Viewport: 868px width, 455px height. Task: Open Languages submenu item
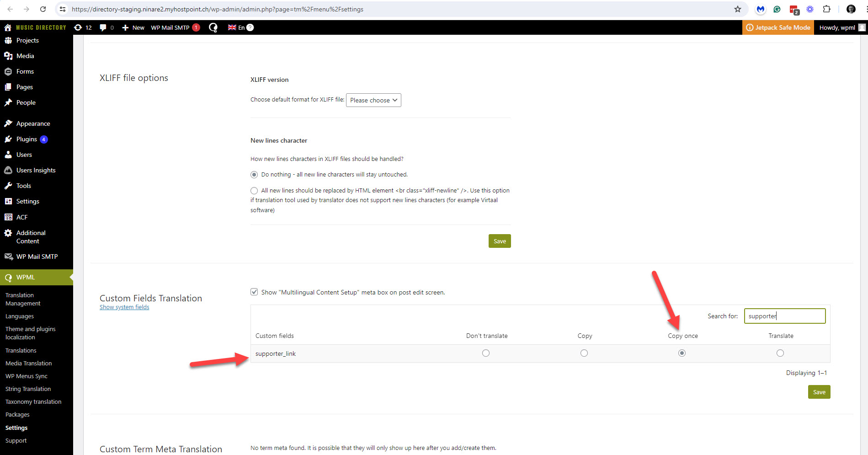tap(20, 316)
